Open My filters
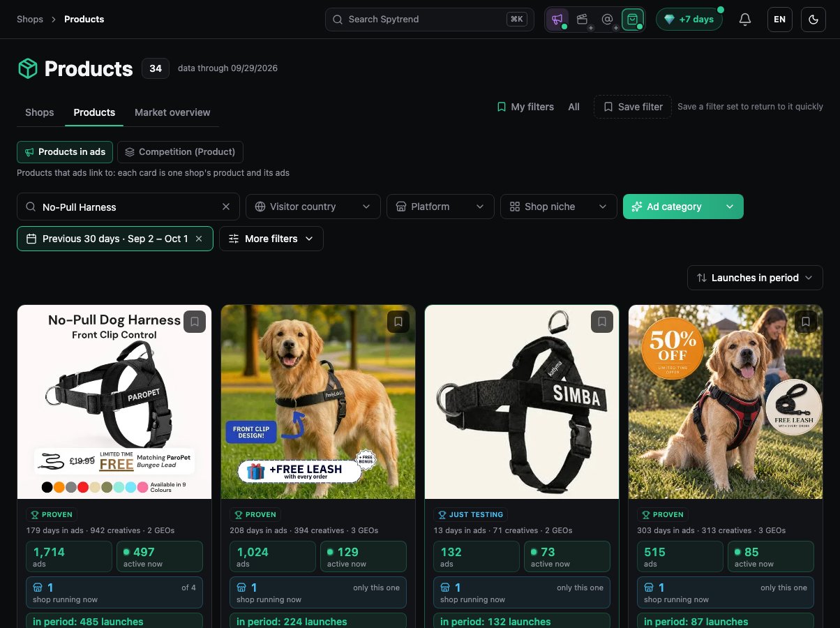The width and height of the screenshot is (840, 628). pyautogui.click(x=525, y=107)
